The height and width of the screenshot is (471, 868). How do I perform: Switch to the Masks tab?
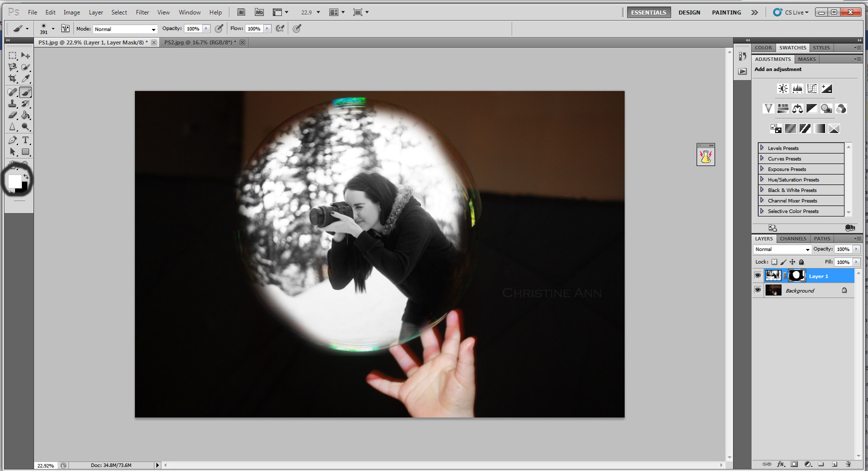pyautogui.click(x=807, y=59)
